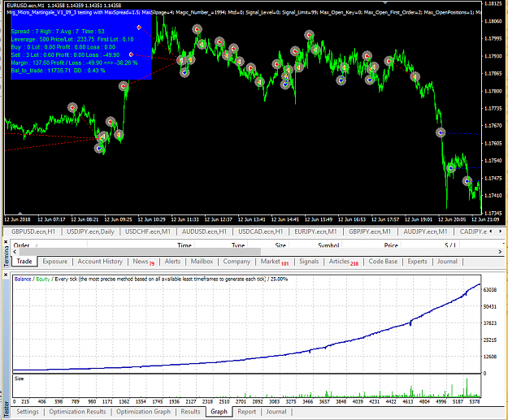Open the Tester Settings tab
The image size is (508, 420).
pyautogui.click(x=28, y=412)
